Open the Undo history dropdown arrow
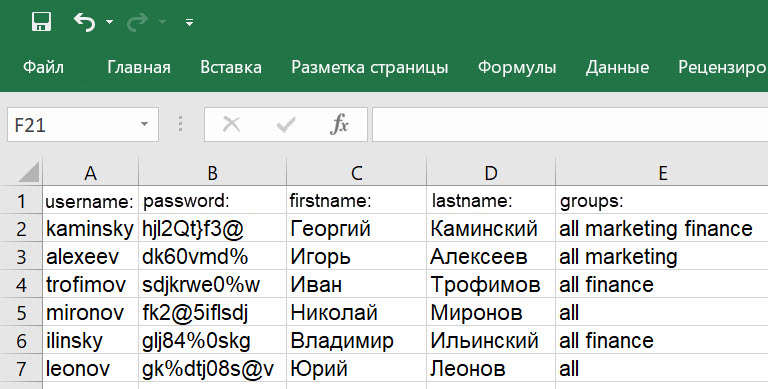The width and height of the screenshot is (768, 389). coord(110,22)
